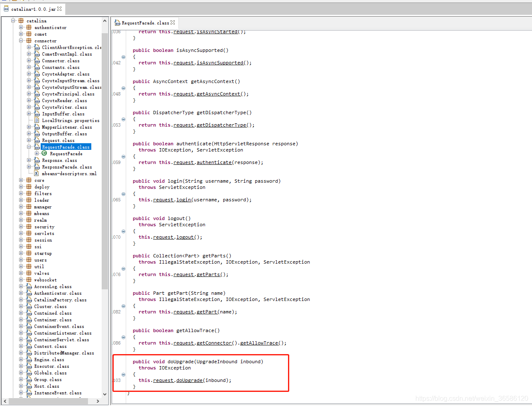
Task: Click the LocalStrings.properties file icon
Action: click(37, 120)
